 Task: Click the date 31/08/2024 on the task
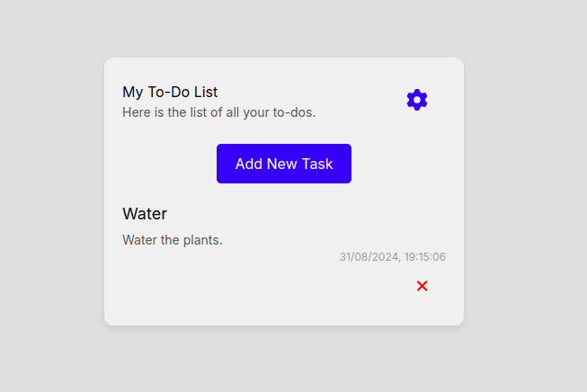click(368, 257)
